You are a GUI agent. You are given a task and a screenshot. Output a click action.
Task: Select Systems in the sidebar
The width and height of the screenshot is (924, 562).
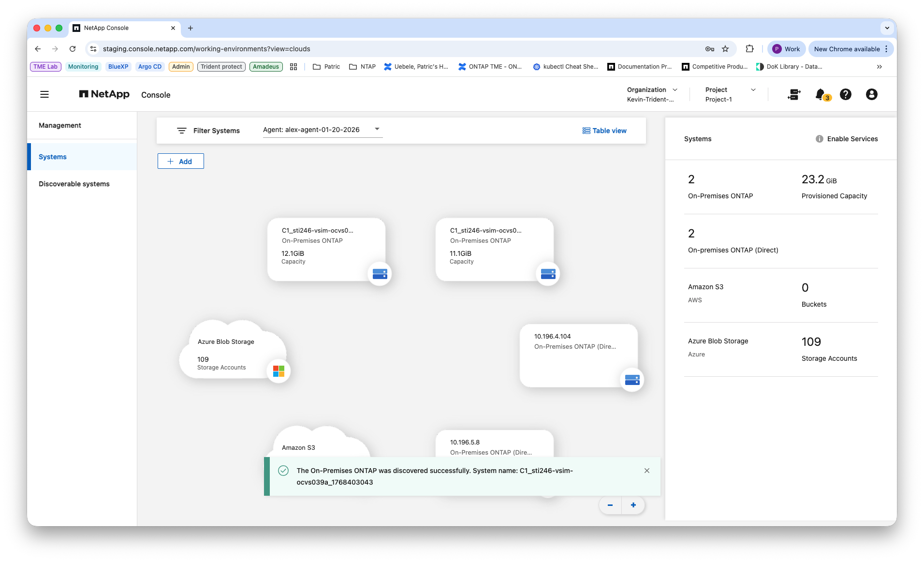pos(82,157)
